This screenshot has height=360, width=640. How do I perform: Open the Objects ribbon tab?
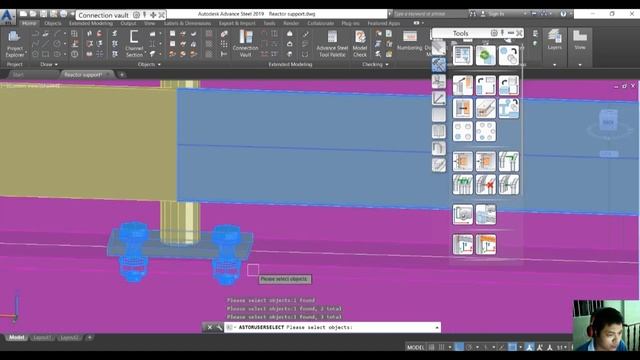pos(53,23)
